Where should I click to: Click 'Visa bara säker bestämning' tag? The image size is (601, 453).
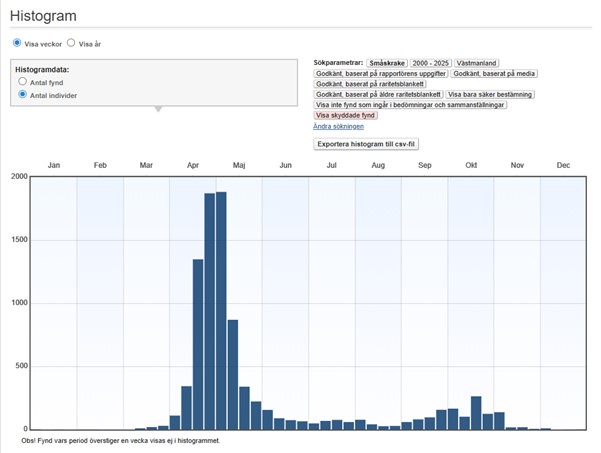[x=490, y=94]
